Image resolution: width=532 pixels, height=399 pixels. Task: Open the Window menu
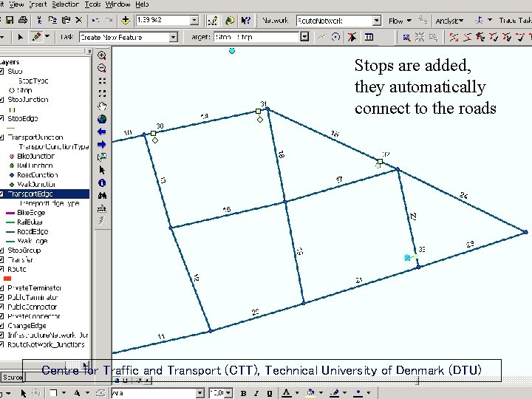coord(117,4)
